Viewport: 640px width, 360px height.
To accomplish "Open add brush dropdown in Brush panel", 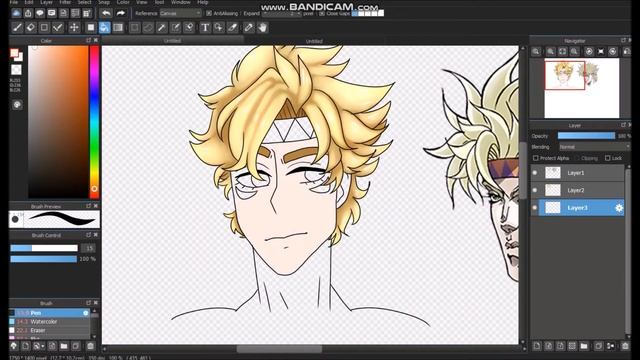I will tap(39, 346).
